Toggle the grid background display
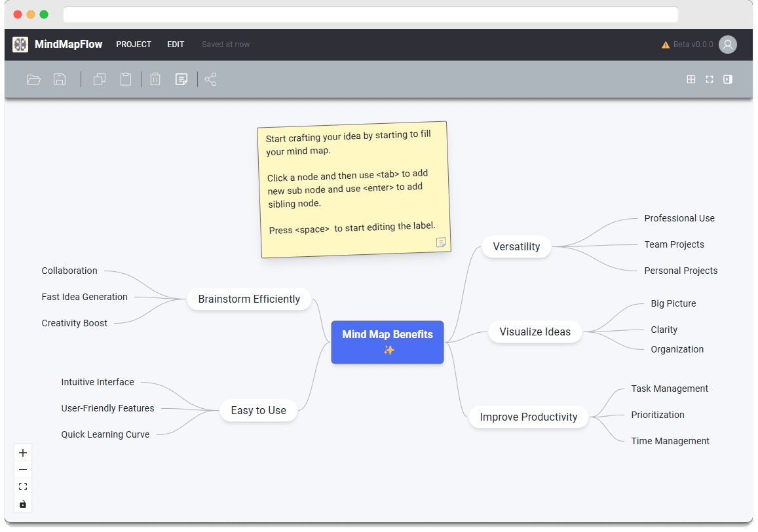758x532 pixels. pyautogui.click(x=691, y=79)
